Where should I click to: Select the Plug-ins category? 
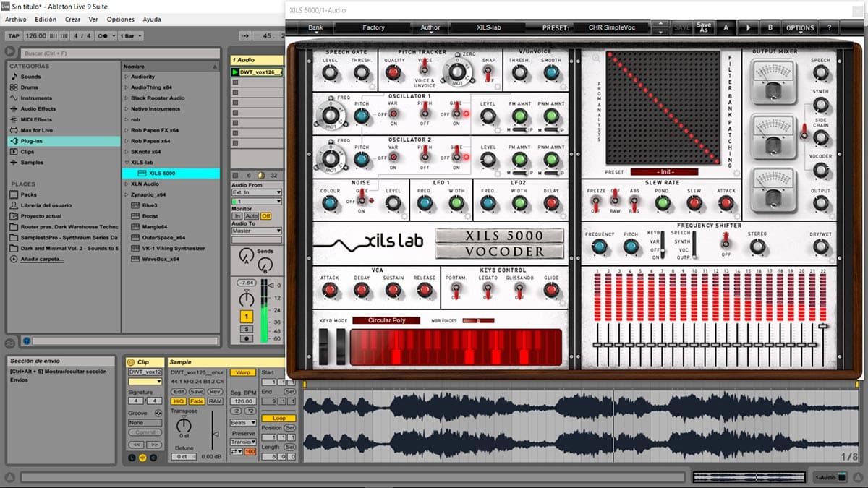coord(64,141)
